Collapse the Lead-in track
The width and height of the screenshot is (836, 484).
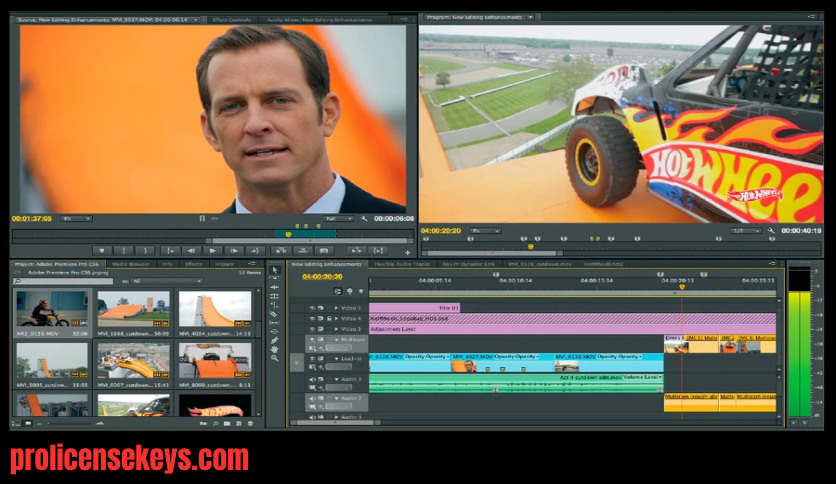[336, 359]
